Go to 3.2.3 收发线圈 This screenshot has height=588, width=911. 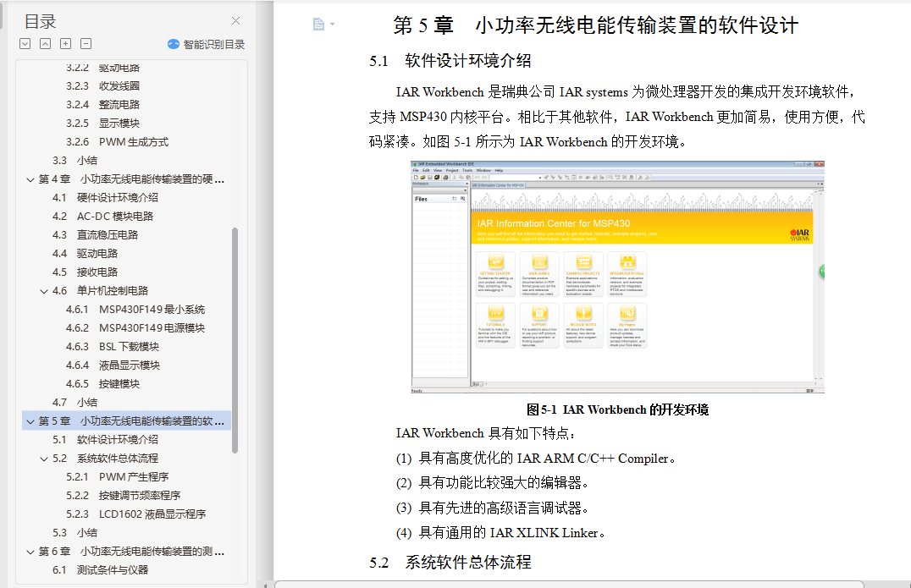coord(102,86)
